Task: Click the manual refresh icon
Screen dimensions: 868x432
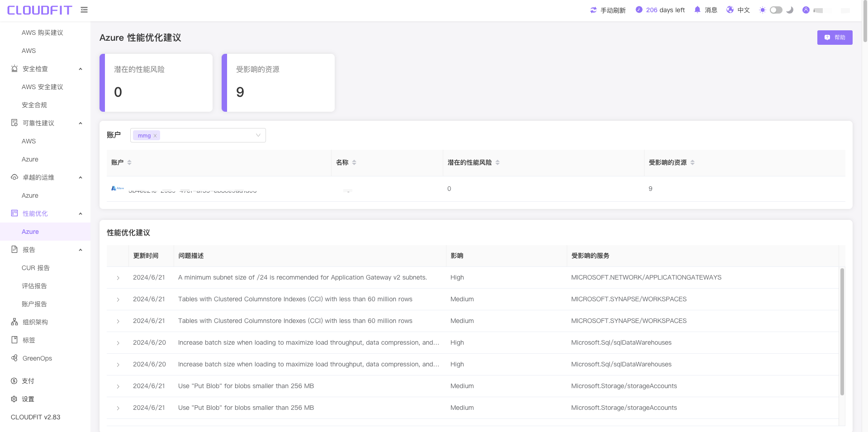Action: (x=593, y=10)
